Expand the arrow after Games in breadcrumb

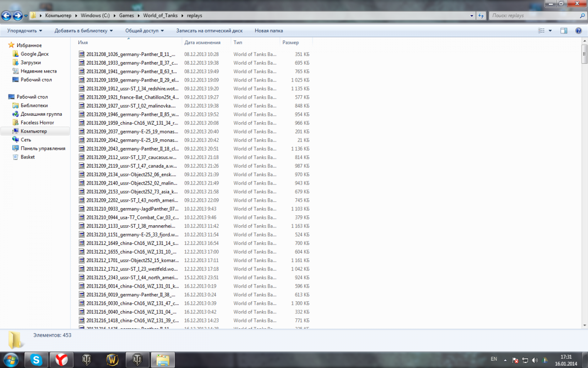point(138,16)
